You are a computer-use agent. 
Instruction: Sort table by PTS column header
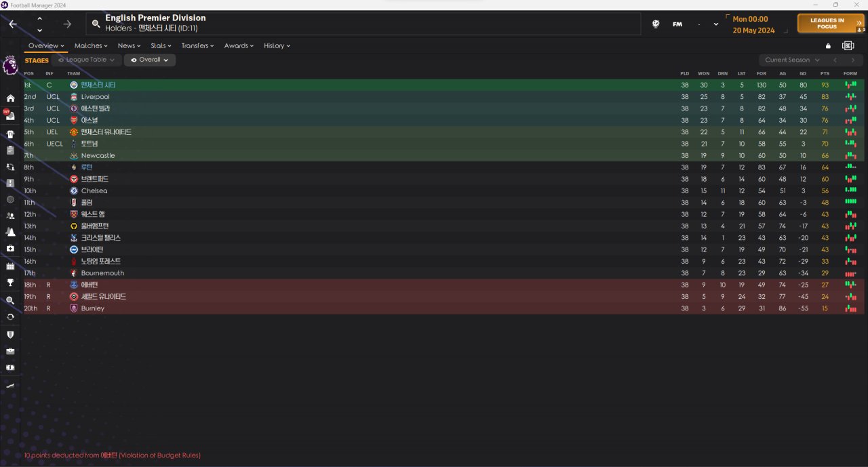click(x=825, y=73)
